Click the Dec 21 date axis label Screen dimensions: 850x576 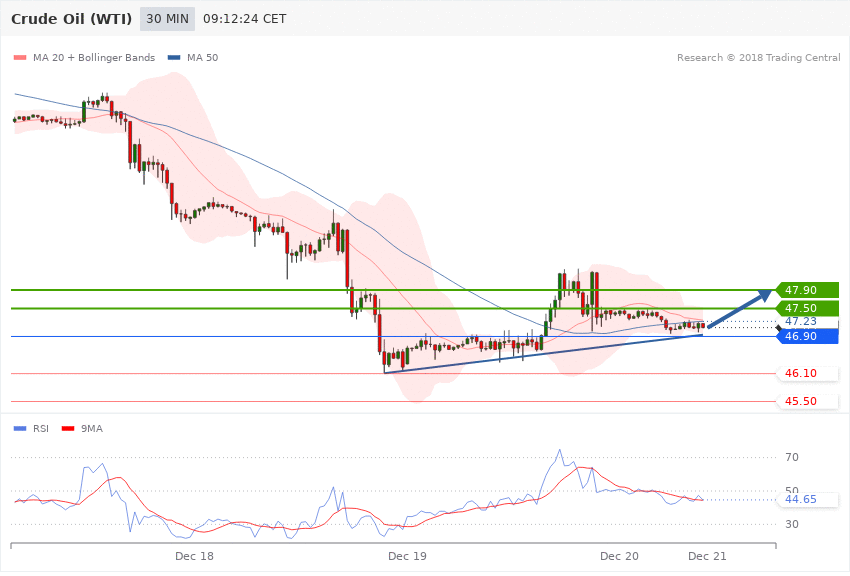(x=707, y=556)
